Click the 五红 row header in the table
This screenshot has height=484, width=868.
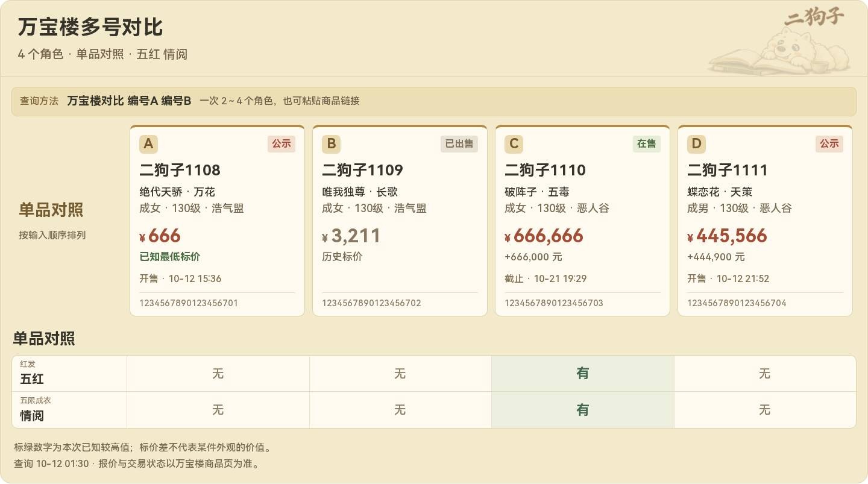(69, 374)
